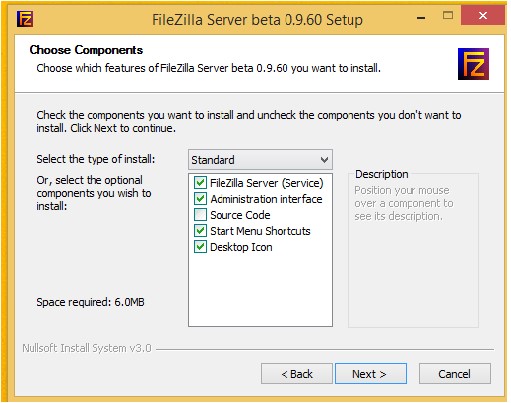Image resolution: width=511 pixels, height=403 pixels.
Task: Click 'Or, select the optional components' label
Action: click(x=94, y=193)
